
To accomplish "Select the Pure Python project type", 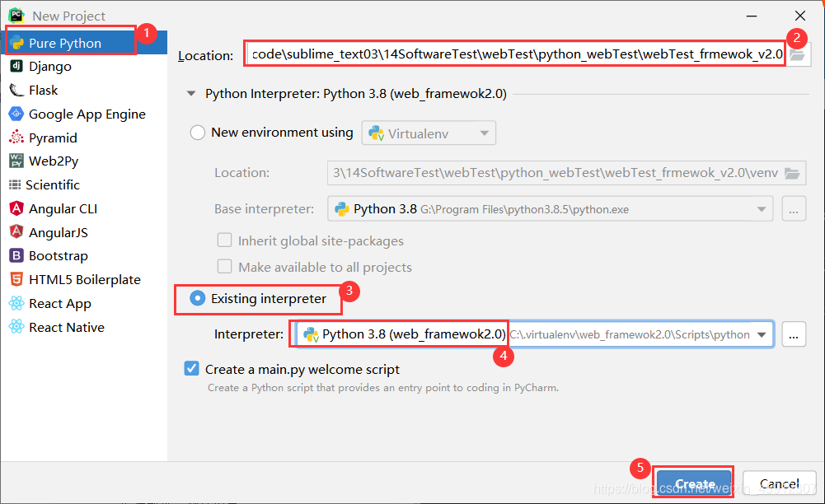I will pos(84,43).
